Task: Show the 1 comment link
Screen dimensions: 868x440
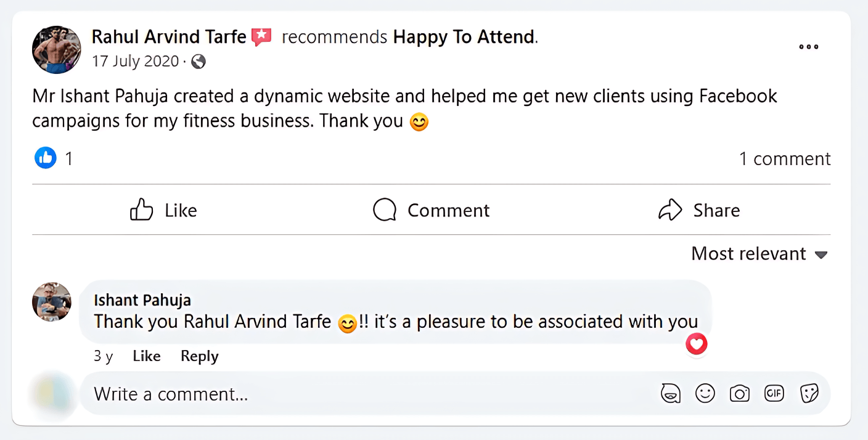Action: point(785,159)
